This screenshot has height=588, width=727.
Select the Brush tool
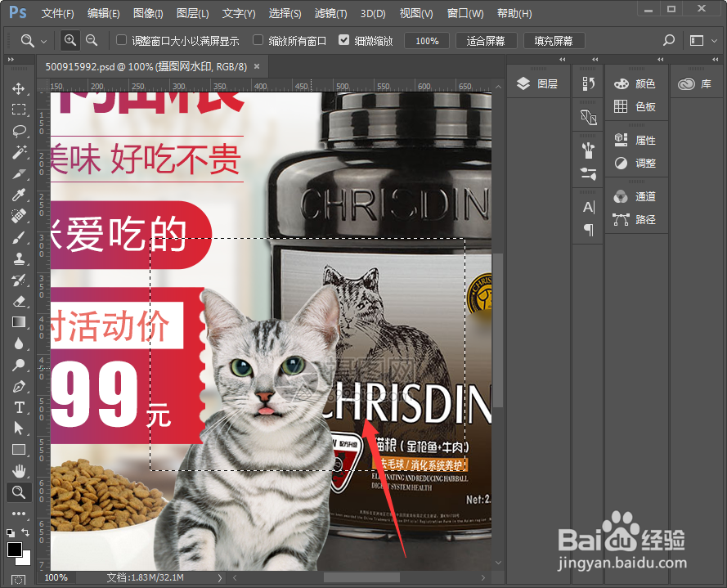[x=18, y=237]
